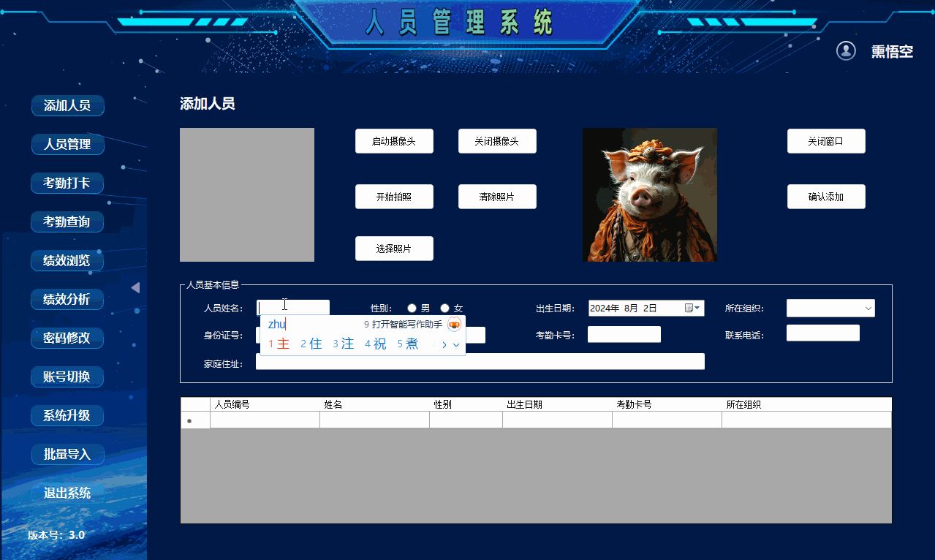Click the user avatar icon beside 熏悟空
This screenshot has height=560, width=935.
click(x=846, y=51)
